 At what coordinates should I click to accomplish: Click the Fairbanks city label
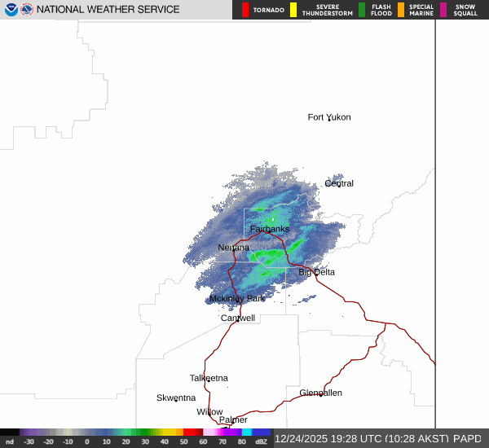[x=269, y=229]
